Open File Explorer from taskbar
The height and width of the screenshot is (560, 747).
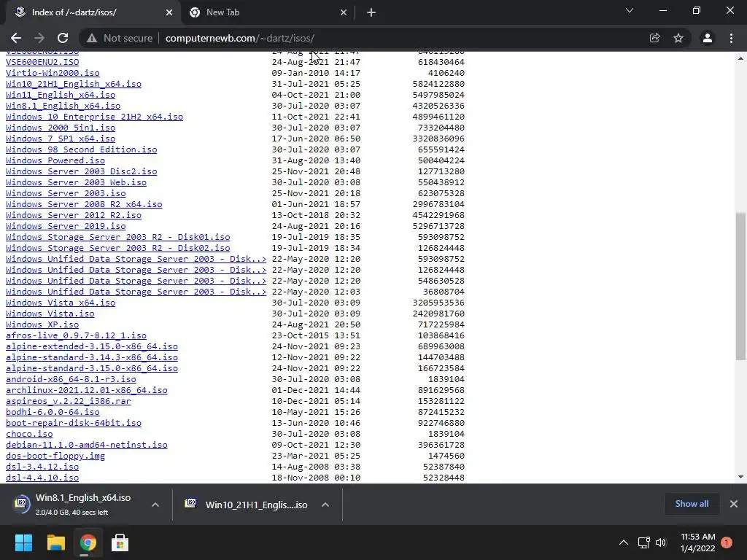55,542
